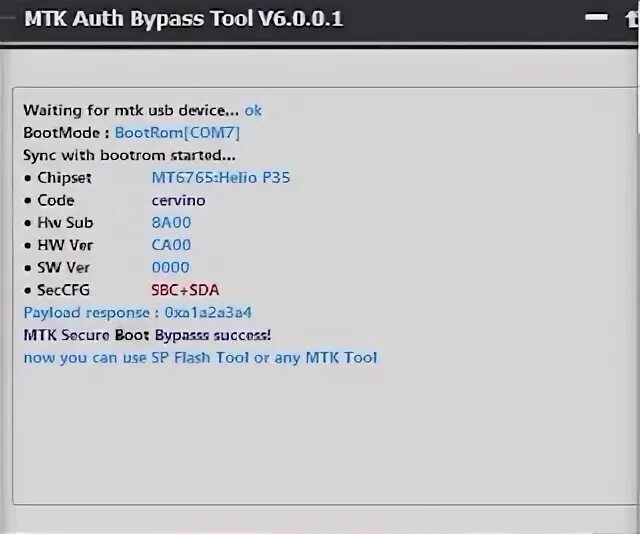Click the 'now you can use SP Flash Tool' line

pos(200,357)
